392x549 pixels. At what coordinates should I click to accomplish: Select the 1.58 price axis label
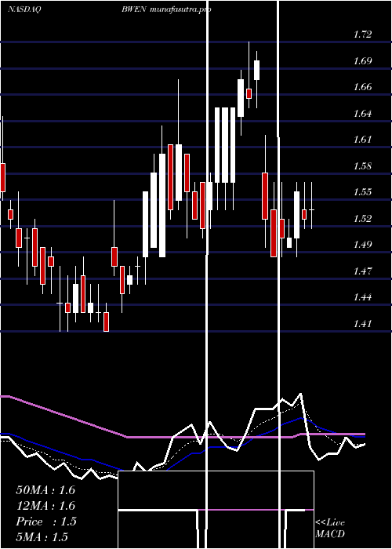click(362, 166)
